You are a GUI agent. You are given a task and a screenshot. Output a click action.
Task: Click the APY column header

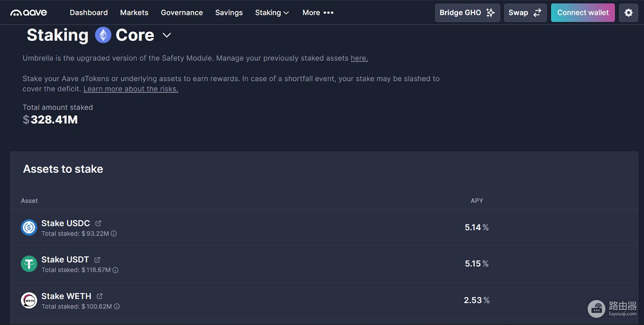tap(477, 201)
